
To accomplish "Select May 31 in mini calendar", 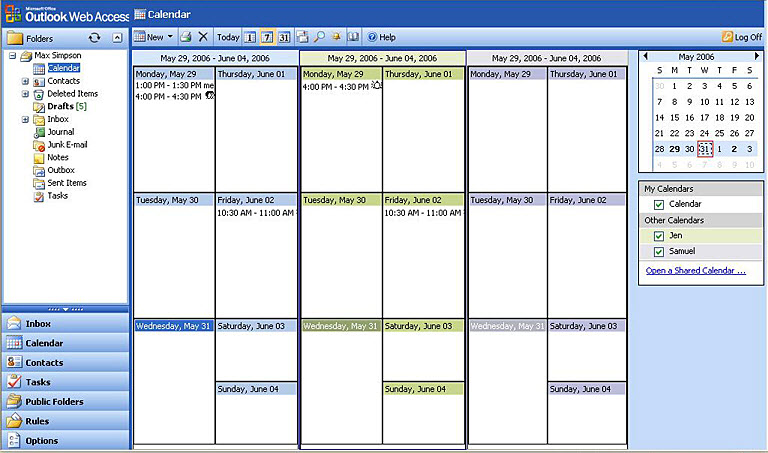I will tap(705, 149).
